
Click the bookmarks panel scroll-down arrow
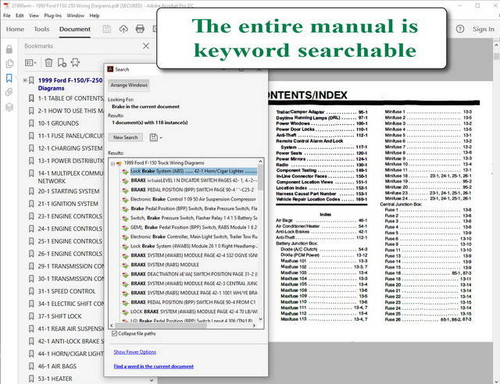tap(152, 380)
